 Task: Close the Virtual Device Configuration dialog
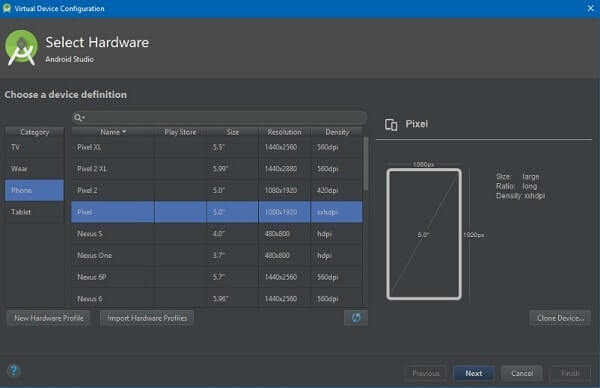point(590,8)
